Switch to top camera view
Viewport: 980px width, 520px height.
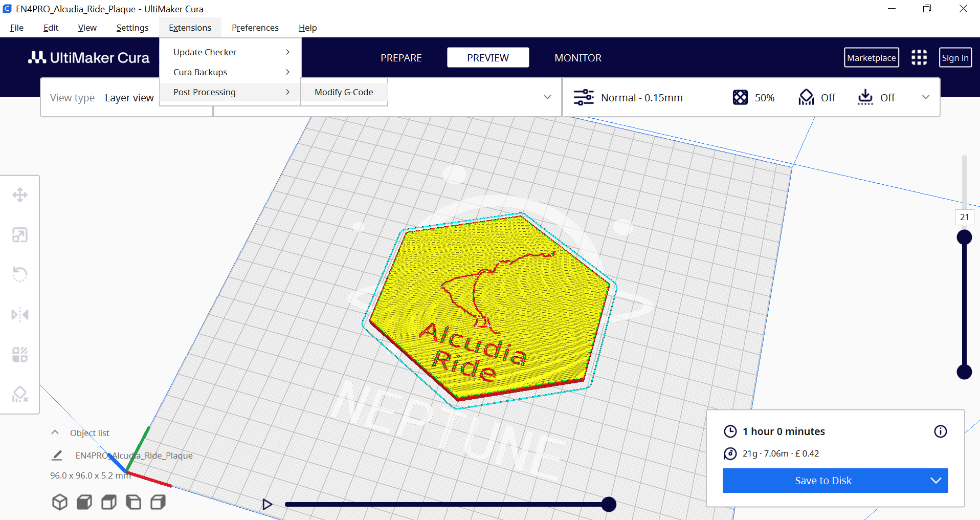(109, 502)
